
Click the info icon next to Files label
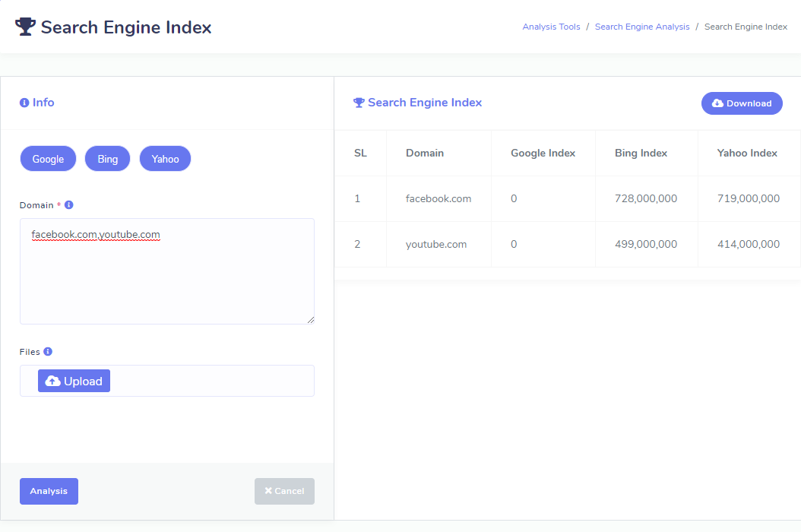point(48,352)
